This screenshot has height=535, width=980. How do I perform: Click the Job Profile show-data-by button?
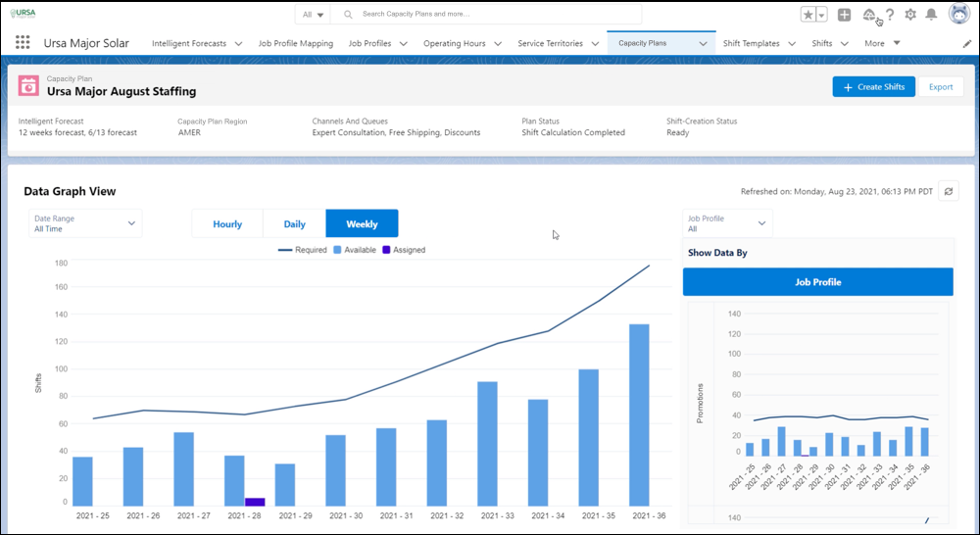pos(818,282)
